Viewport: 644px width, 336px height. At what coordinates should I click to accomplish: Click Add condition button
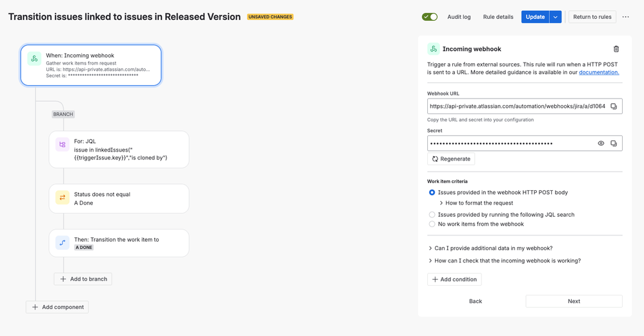454,279
